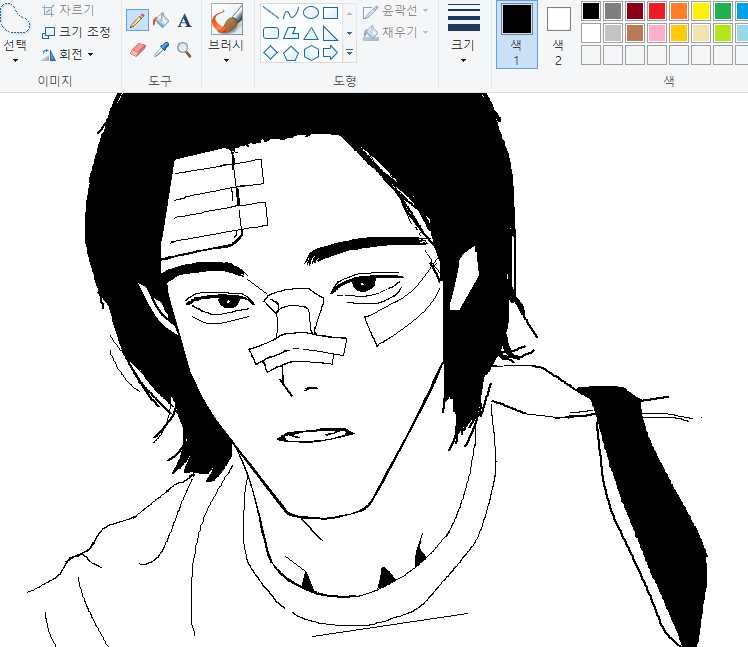The height and width of the screenshot is (647, 748).
Task: Select the Fill with color bucket tool
Action: (161, 20)
